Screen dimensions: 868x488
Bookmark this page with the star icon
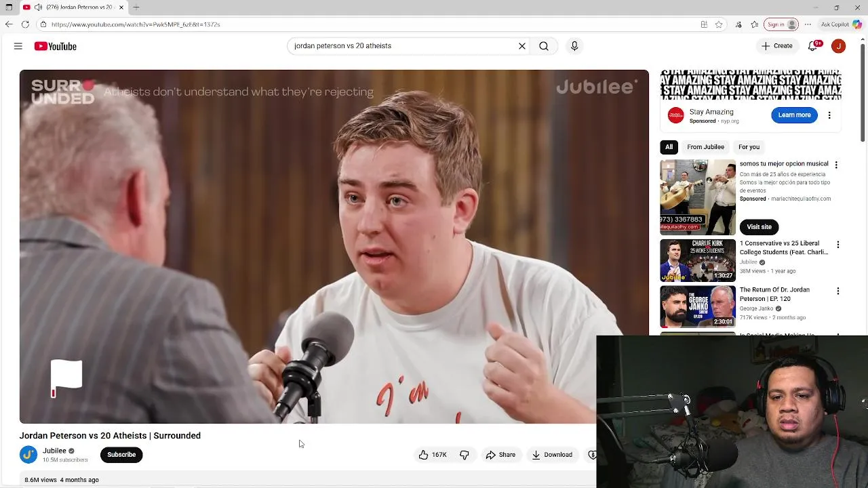719,24
